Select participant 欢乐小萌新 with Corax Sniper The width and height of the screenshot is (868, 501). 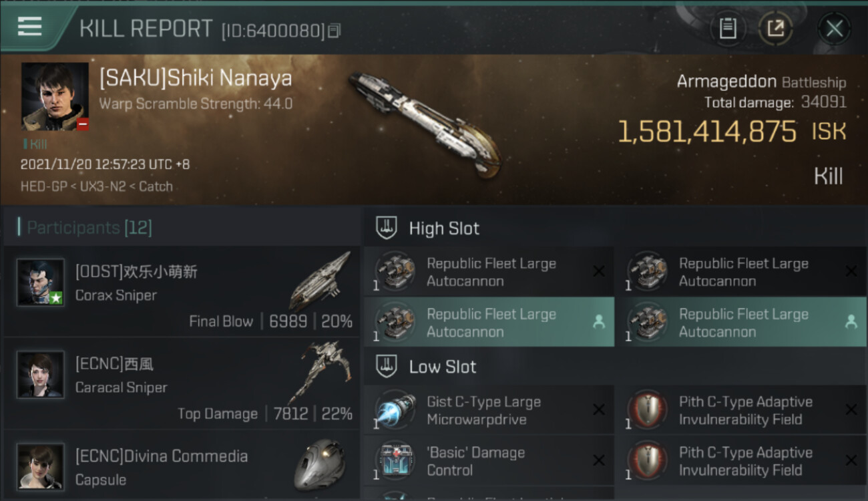pos(182,291)
